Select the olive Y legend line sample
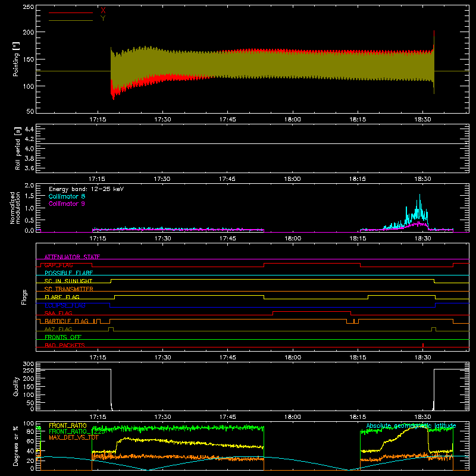This screenshot has height=476, width=476. coord(71,20)
